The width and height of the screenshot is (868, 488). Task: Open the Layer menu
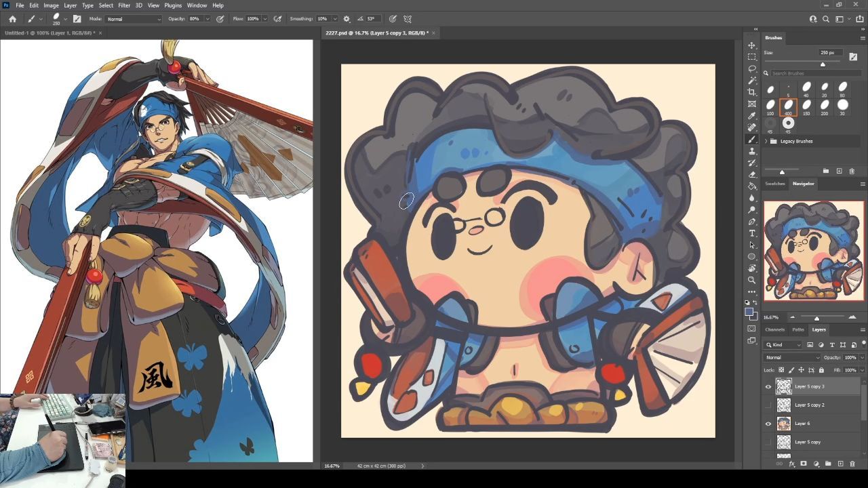click(x=70, y=5)
